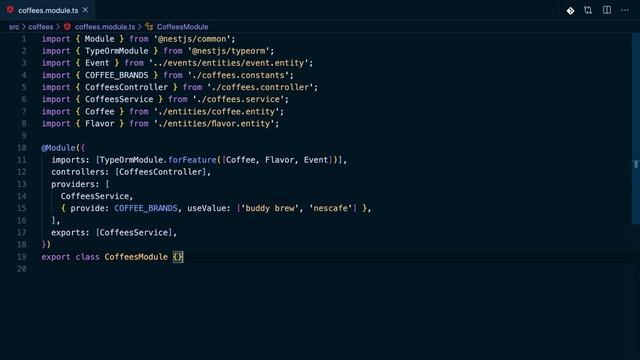Click the forFeature method call

tap(192, 160)
